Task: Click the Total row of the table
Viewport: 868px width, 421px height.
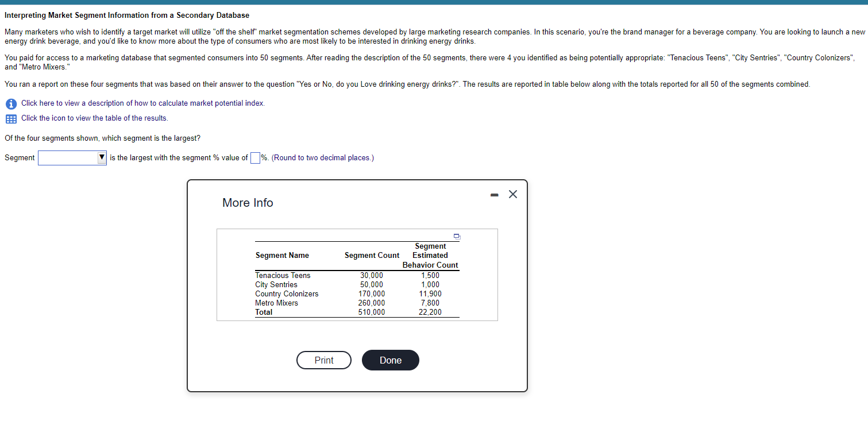Action: pyautogui.click(x=264, y=312)
